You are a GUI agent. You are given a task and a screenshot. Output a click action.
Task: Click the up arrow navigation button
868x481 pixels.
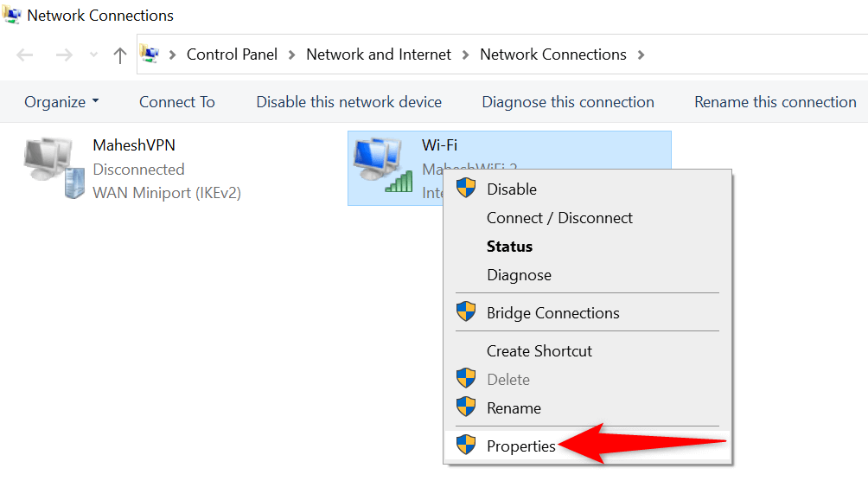(120, 55)
